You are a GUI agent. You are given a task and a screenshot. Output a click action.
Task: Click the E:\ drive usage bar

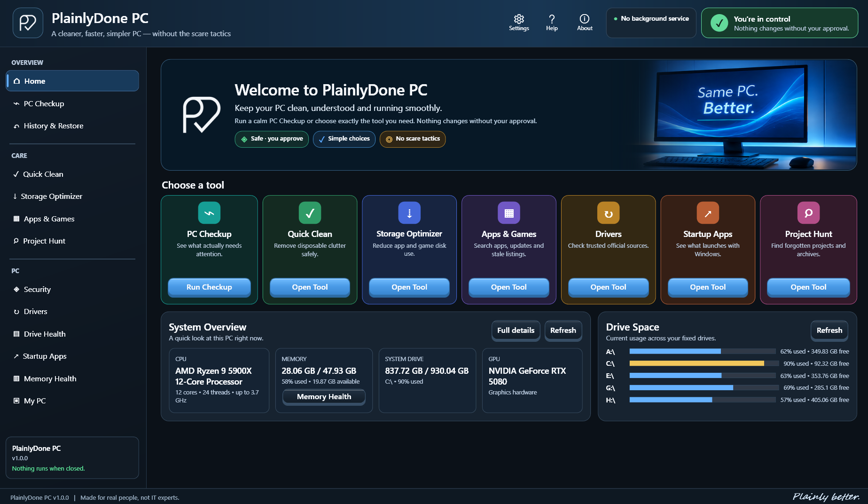[x=703, y=376]
